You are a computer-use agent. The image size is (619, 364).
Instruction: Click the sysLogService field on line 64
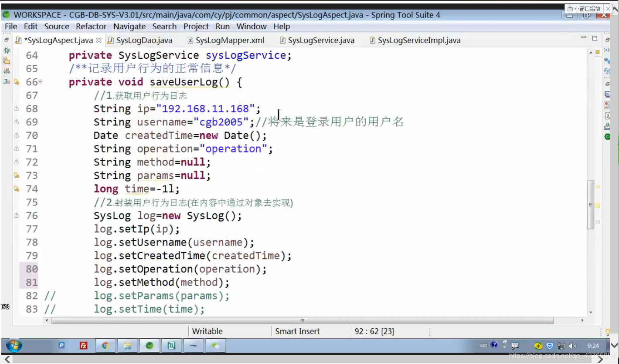(246, 55)
